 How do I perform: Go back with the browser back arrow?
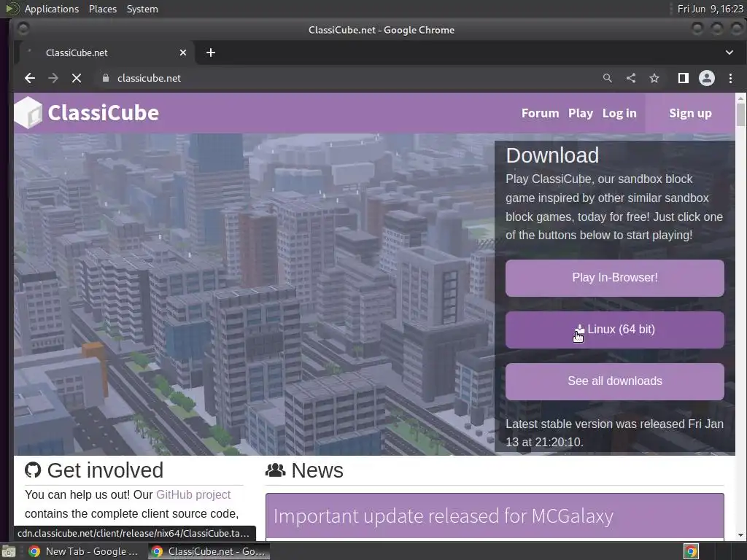pyautogui.click(x=30, y=78)
